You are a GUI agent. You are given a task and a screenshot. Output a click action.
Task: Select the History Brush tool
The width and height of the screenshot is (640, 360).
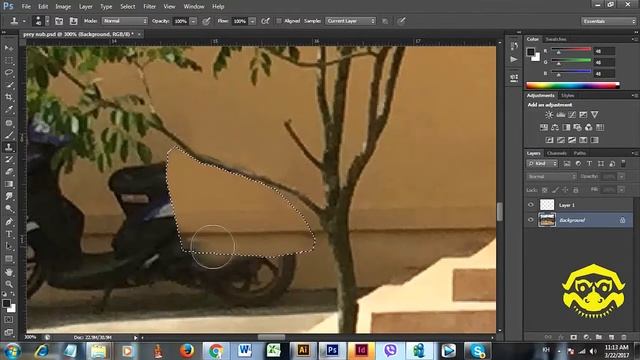[9, 160]
